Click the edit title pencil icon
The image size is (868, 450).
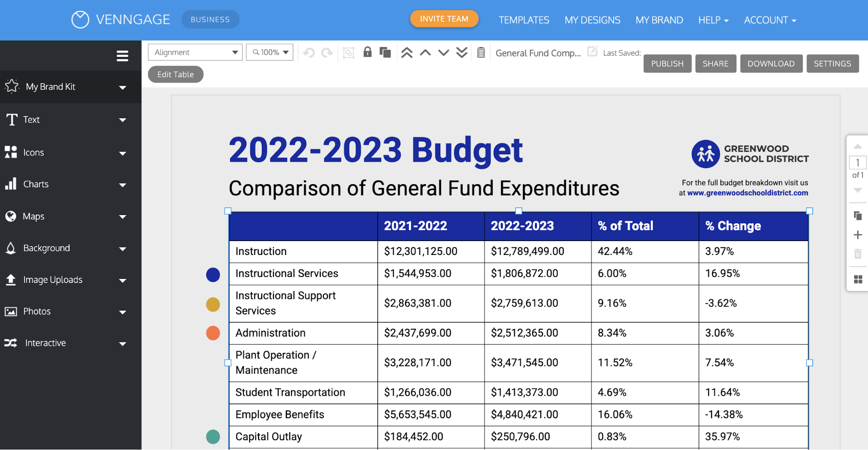[592, 52]
